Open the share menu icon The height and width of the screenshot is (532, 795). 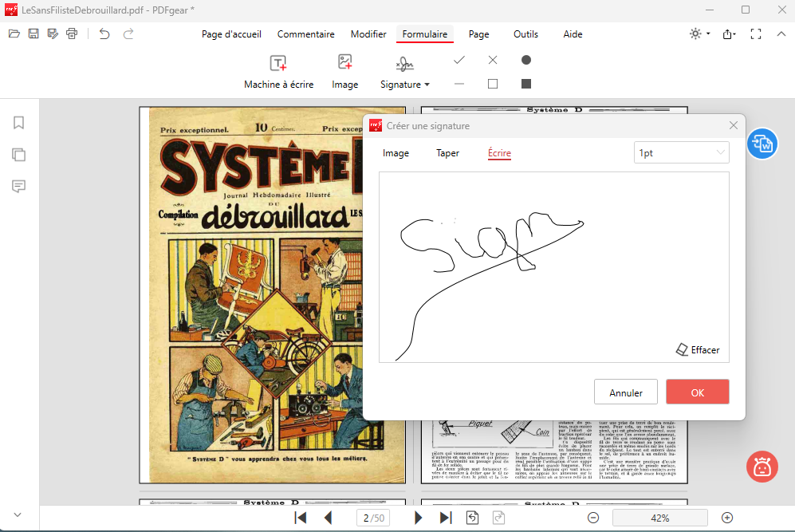tap(729, 34)
